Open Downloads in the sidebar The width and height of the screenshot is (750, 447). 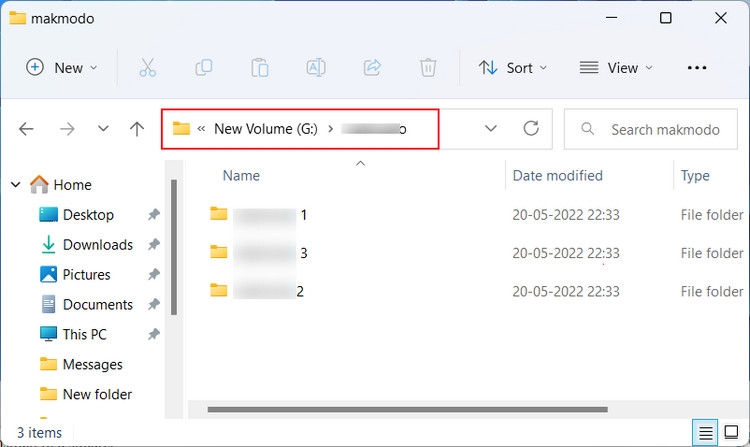click(x=87, y=245)
